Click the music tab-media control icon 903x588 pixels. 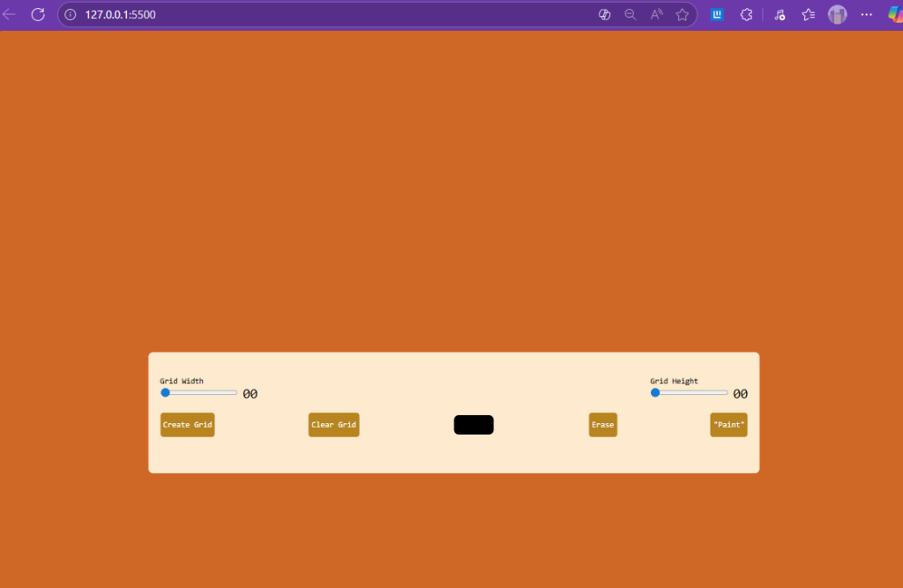[x=780, y=14]
